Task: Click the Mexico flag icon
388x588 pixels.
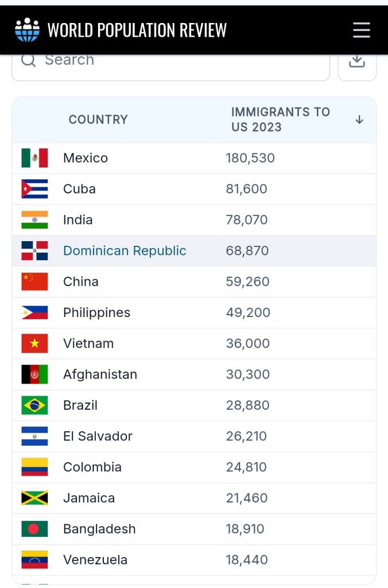Action: click(34, 158)
